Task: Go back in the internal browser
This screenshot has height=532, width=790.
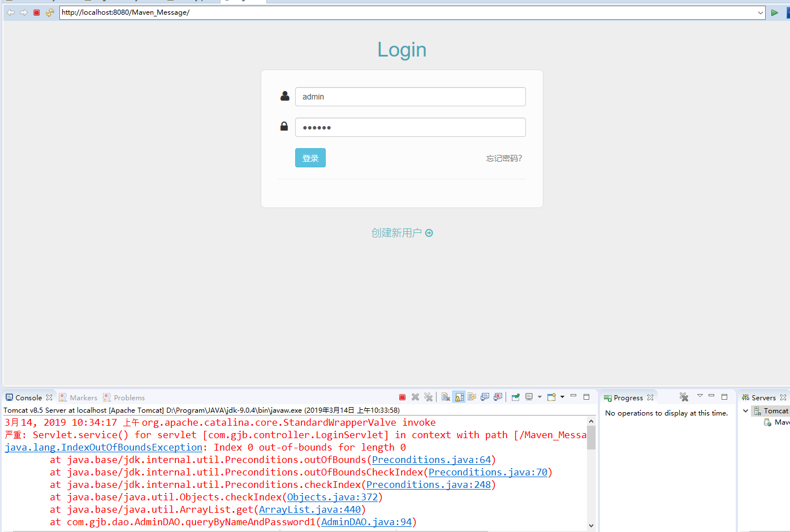Action: click(11, 12)
